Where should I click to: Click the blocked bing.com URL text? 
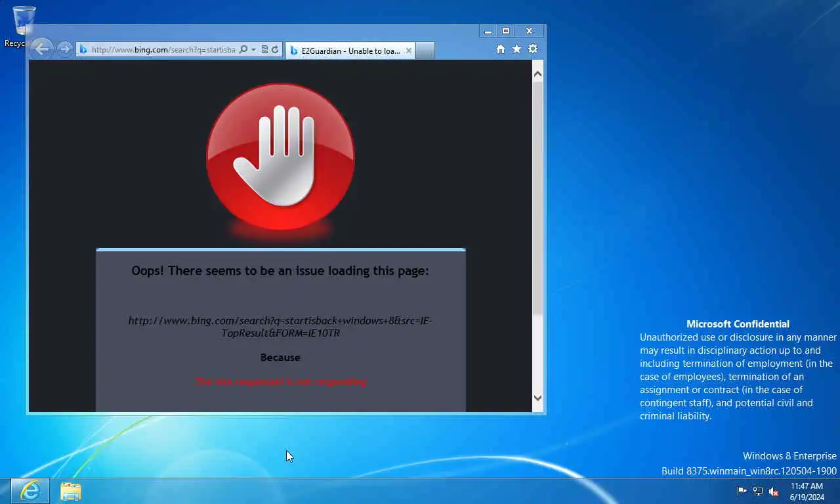280,326
